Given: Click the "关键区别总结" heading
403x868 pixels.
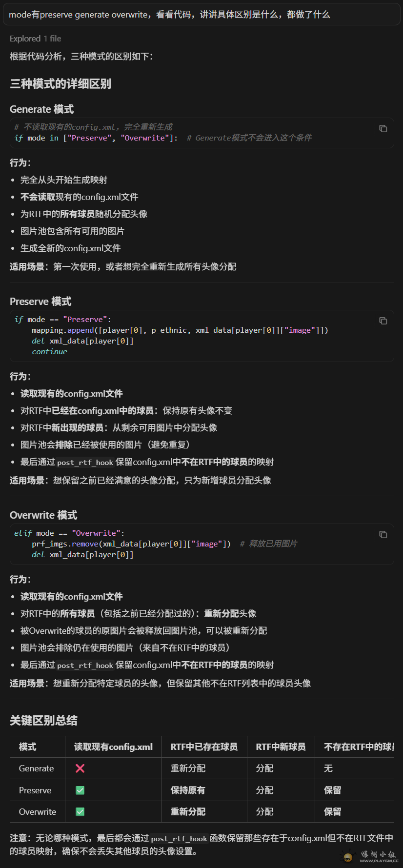Looking at the screenshot, I should pyautogui.click(x=43, y=720).
